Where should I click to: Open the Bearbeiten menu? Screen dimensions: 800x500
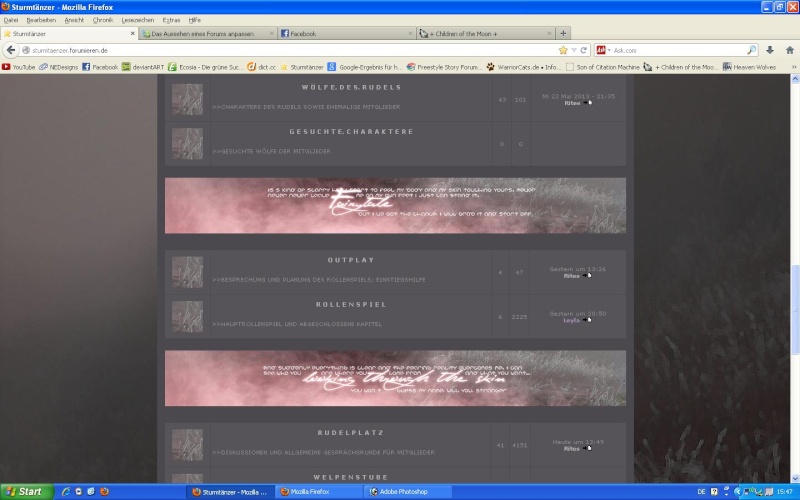coord(41,20)
